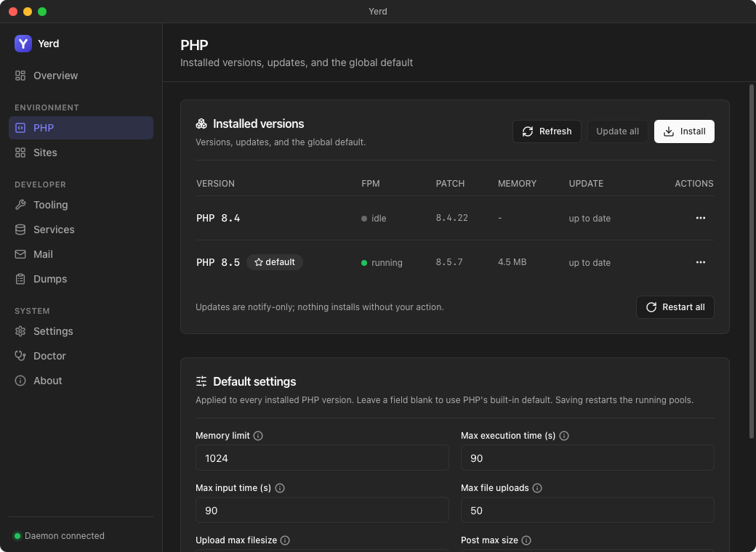Click the Overview grid icon in sidebar
The image size is (756, 552).
(20, 76)
